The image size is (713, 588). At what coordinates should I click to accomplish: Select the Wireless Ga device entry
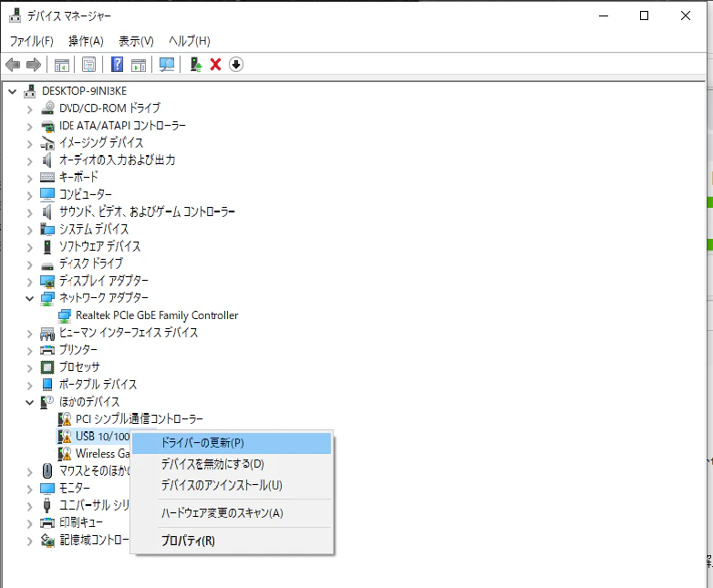103,453
